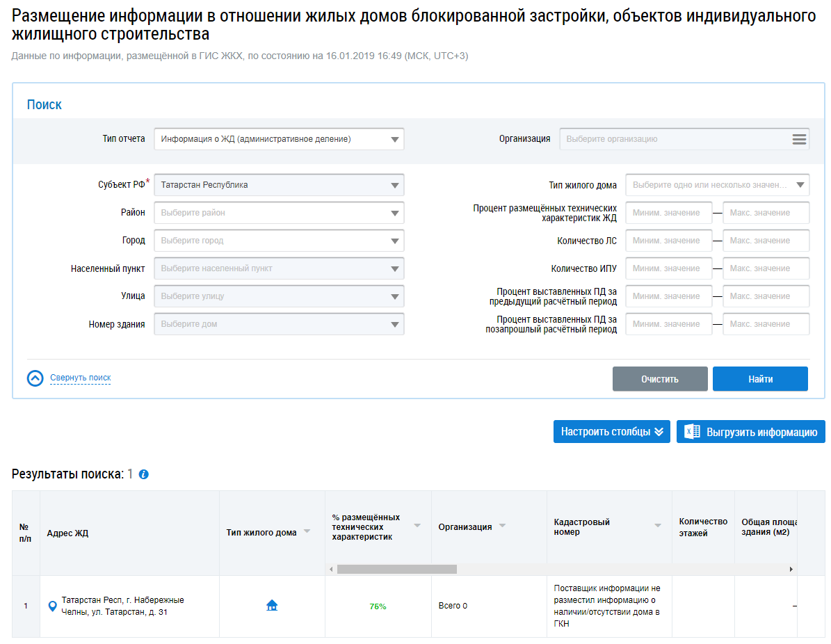Click the filter arrow in Организация column header
831x644 pixels.
pyautogui.click(x=502, y=526)
